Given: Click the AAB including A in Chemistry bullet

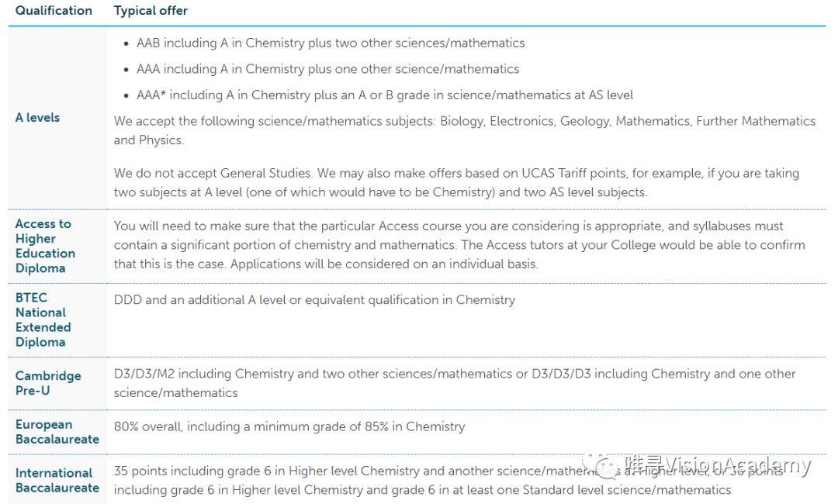Looking at the screenshot, I should click(x=331, y=43).
